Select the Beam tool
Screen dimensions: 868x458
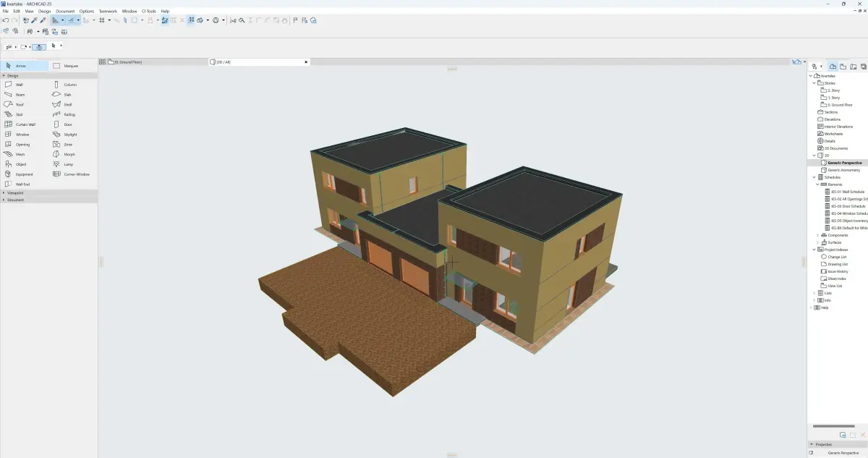click(x=25, y=95)
